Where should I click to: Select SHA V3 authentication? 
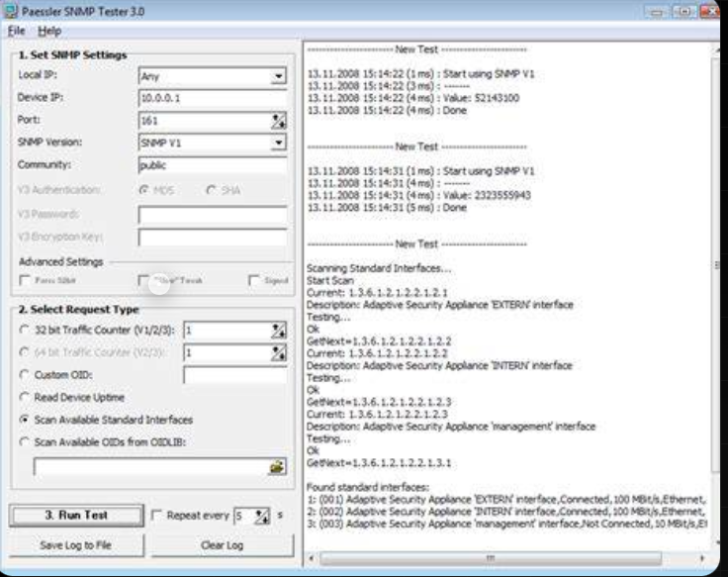[212, 190]
